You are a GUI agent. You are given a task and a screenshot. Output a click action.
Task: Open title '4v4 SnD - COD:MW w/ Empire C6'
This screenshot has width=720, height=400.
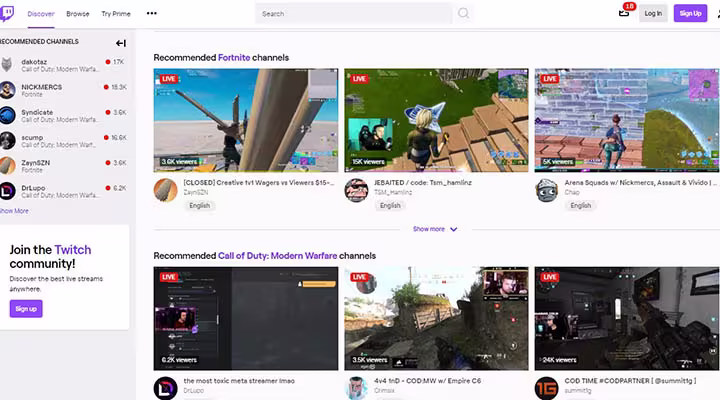(x=428, y=381)
